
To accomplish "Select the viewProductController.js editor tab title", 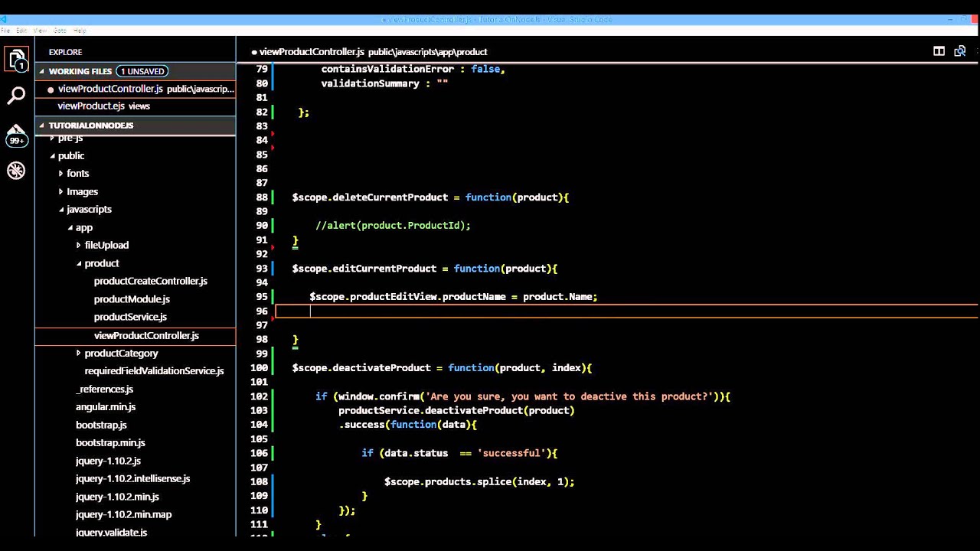I will coord(312,52).
